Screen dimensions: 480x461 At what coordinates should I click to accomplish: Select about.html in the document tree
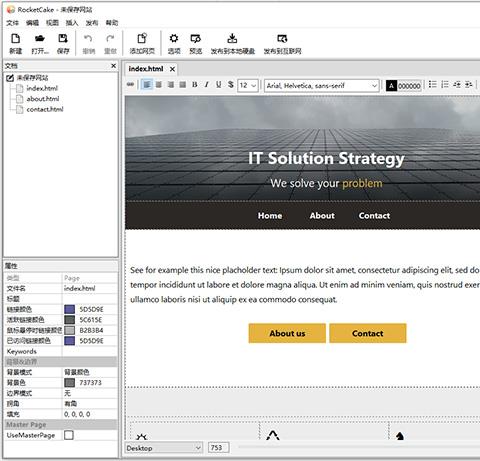(43, 99)
